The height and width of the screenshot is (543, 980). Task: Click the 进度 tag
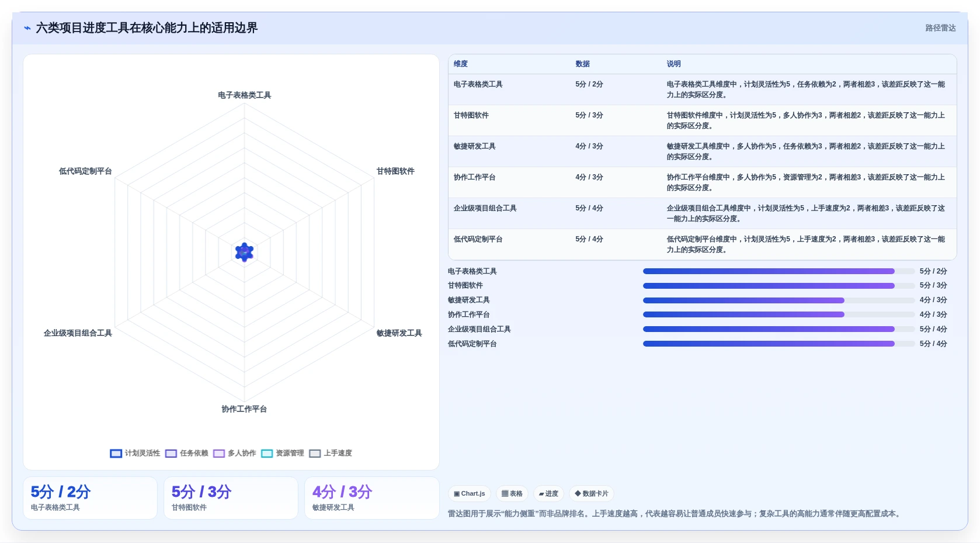point(548,493)
